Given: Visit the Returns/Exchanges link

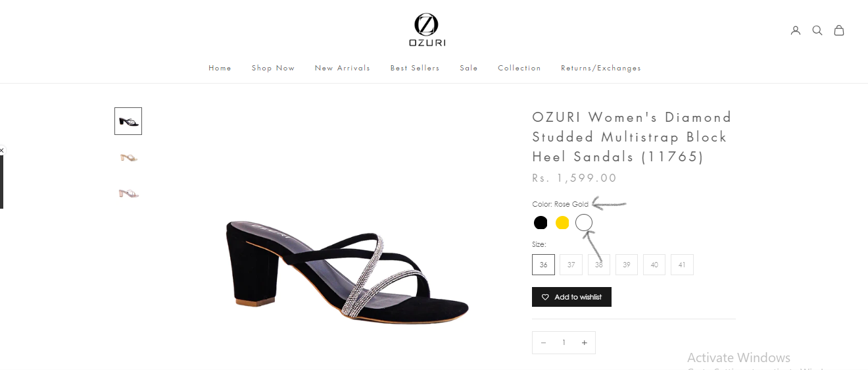Looking at the screenshot, I should [601, 68].
